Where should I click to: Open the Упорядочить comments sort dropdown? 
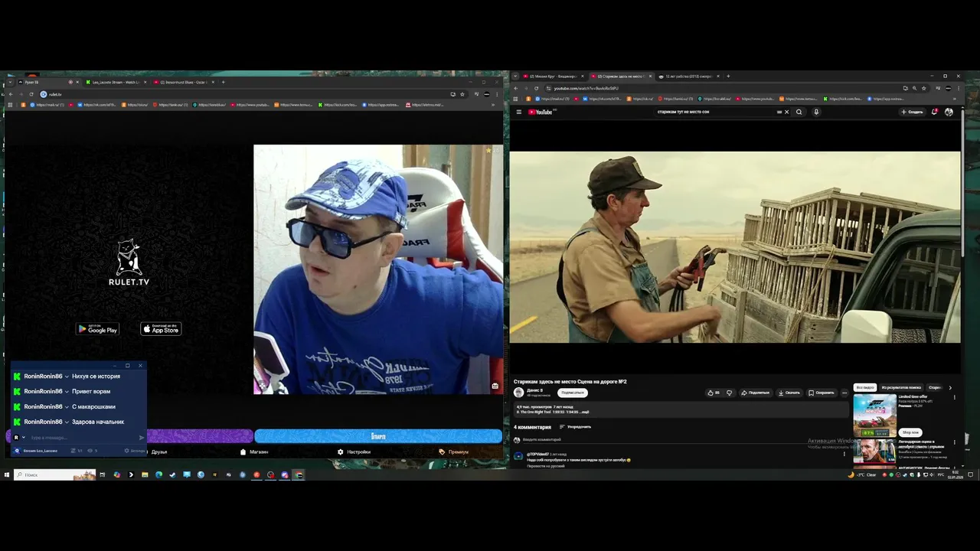tap(576, 427)
